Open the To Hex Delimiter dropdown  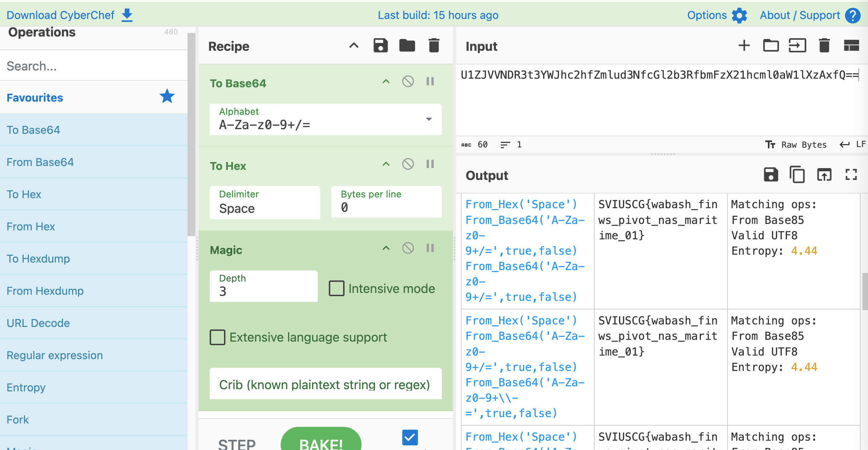point(265,202)
